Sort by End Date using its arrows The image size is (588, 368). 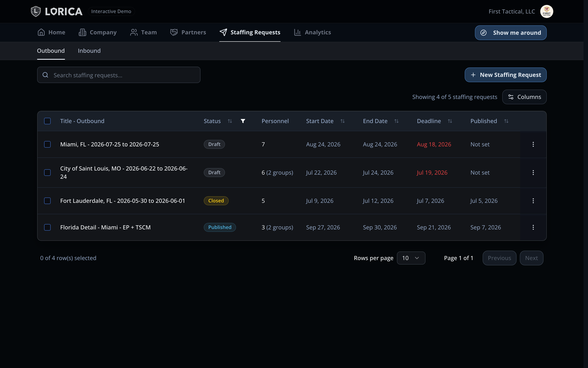(x=396, y=121)
